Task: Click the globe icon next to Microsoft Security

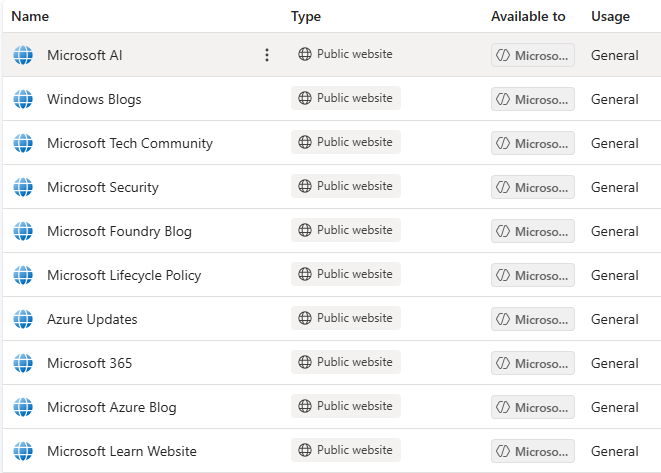Action: pyautogui.click(x=23, y=187)
